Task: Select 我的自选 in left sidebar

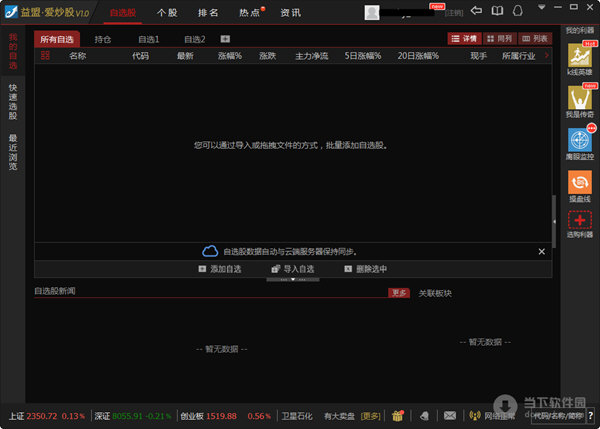Action: [13, 51]
